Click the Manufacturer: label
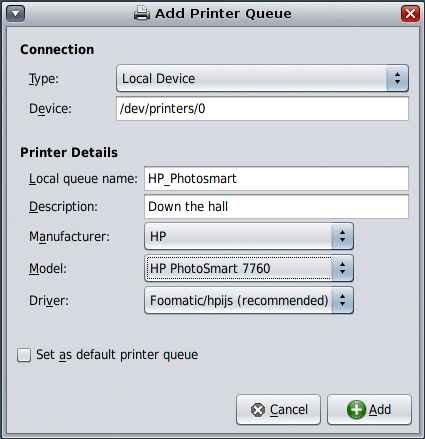Screen dimensions: 425x439 [69, 237]
